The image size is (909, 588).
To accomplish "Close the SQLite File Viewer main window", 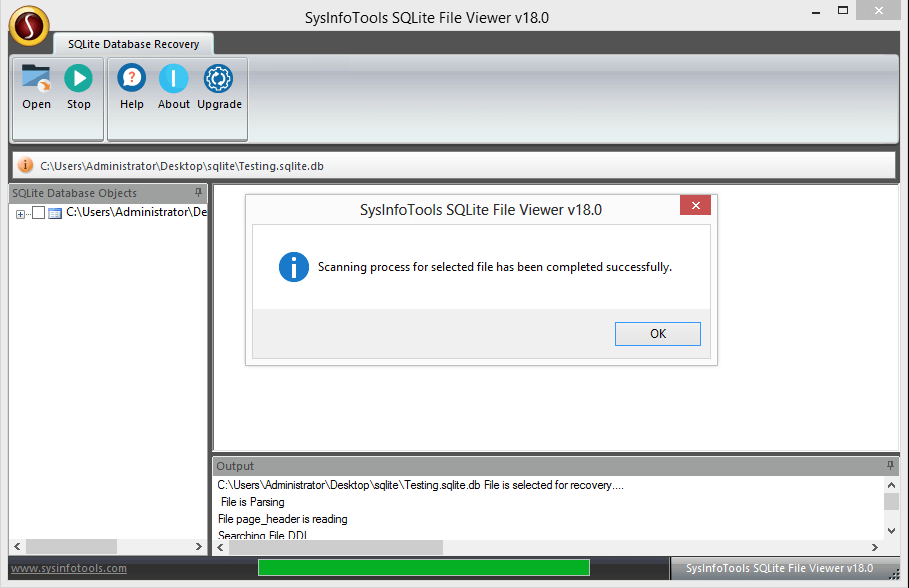I will point(878,10).
